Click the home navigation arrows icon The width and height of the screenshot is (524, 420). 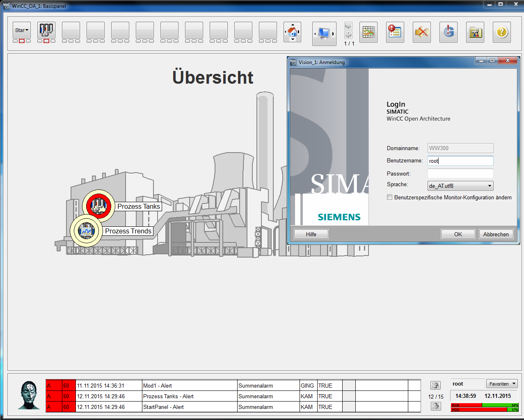[x=293, y=32]
